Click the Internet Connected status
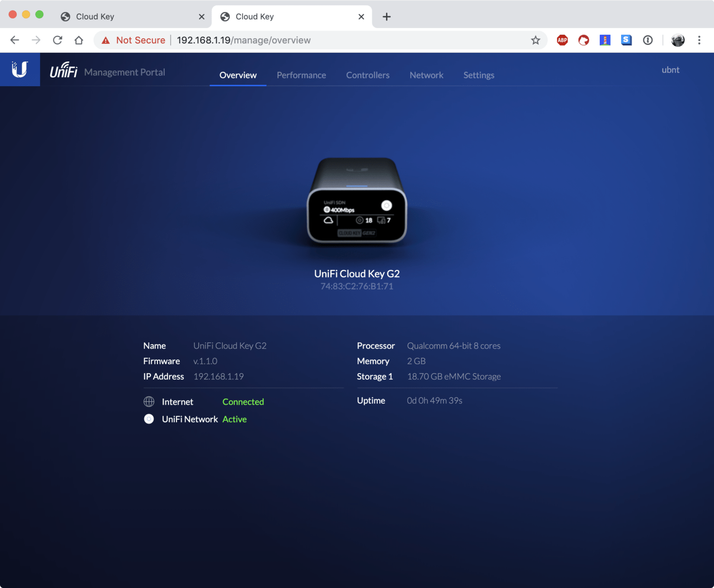714x588 pixels. [243, 402]
